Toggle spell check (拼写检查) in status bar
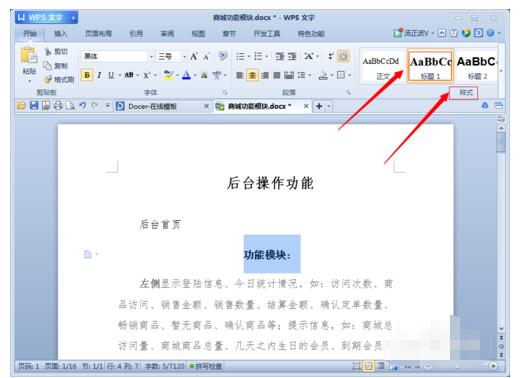 (x=206, y=366)
